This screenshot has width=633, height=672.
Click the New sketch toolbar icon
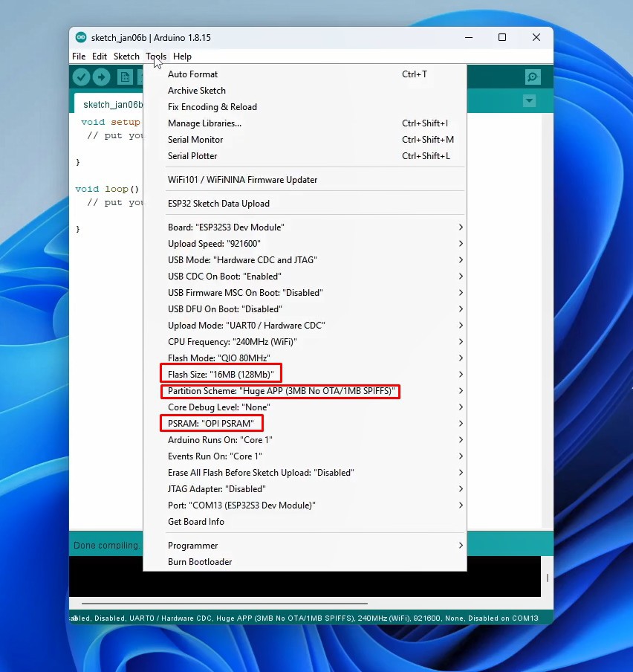125,77
